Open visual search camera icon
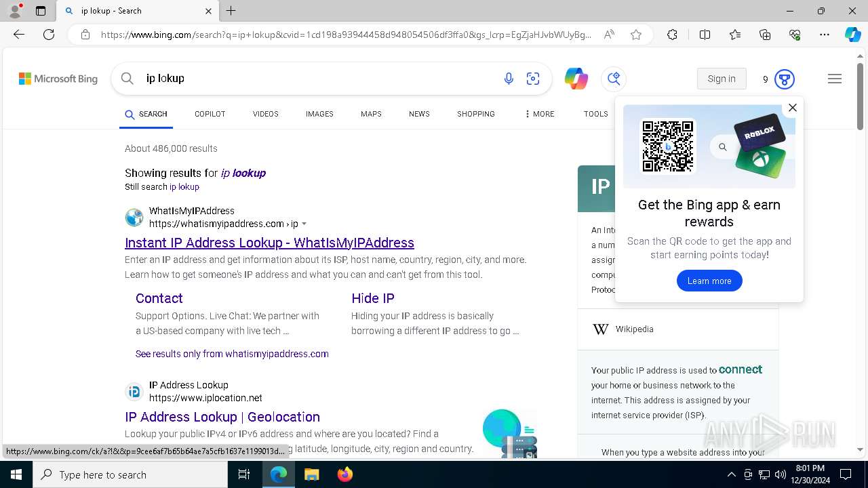The image size is (868, 488). [533, 79]
